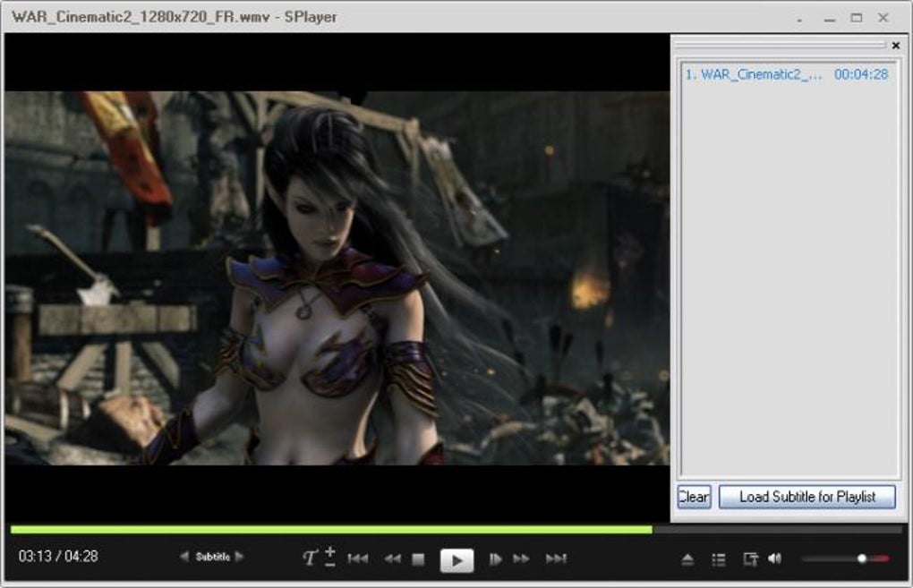The width and height of the screenshot is (913, 588).
Task: Seek in the green progress bar
Action: pos(331,530)
